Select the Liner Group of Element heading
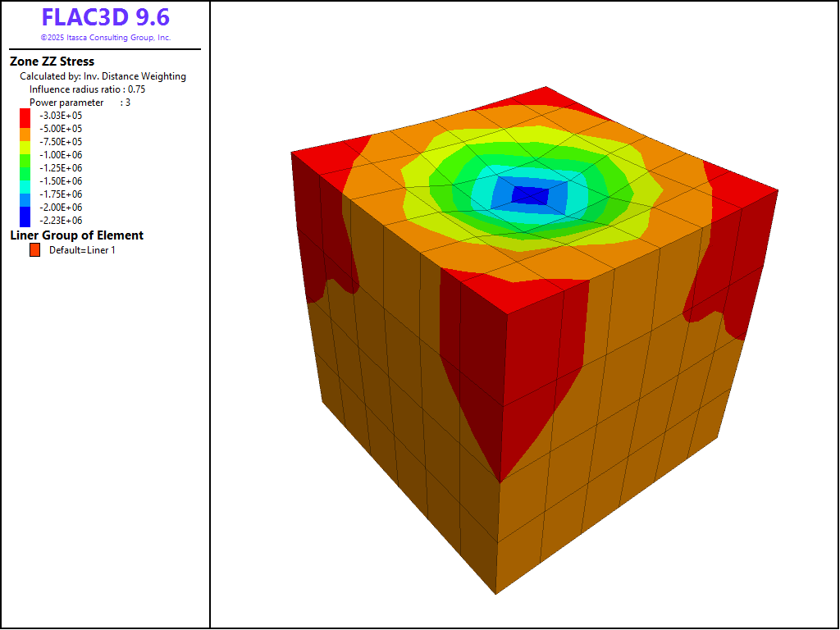Image resolution: width=840 pixels, height=630 pixels. tap(76, 235)
